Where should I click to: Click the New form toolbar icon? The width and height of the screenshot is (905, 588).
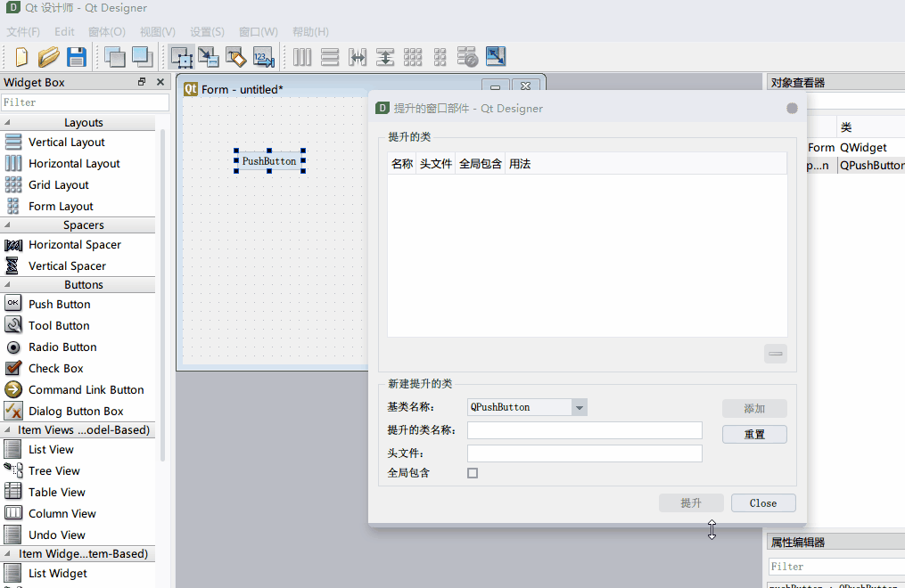pos(21,57)
